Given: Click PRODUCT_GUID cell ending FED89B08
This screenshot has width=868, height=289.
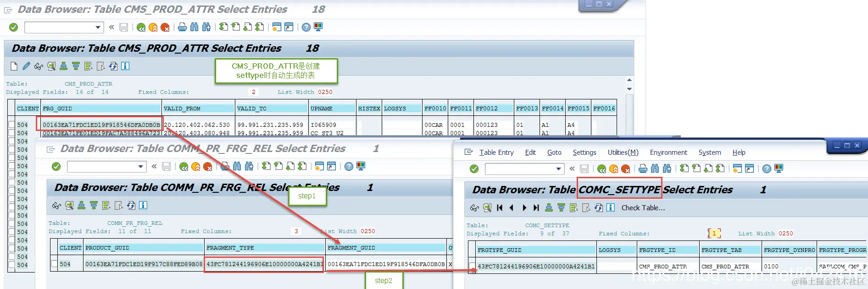Looking at the screenshot, I should click(144, 264).
